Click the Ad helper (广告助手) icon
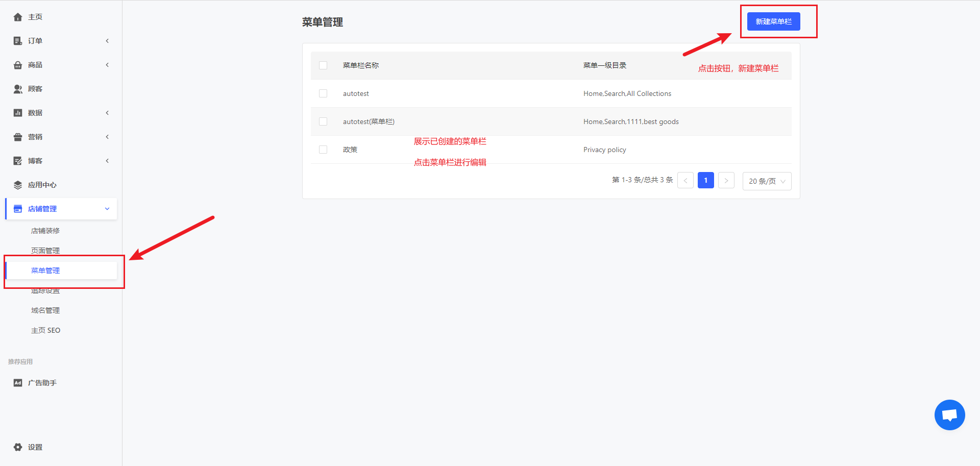Viewport: 980px width, 466px height. click(18, 383)
